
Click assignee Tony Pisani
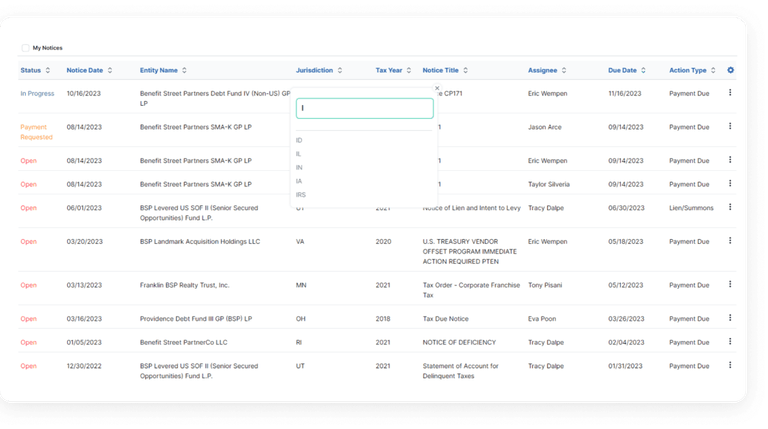[545, 286]
